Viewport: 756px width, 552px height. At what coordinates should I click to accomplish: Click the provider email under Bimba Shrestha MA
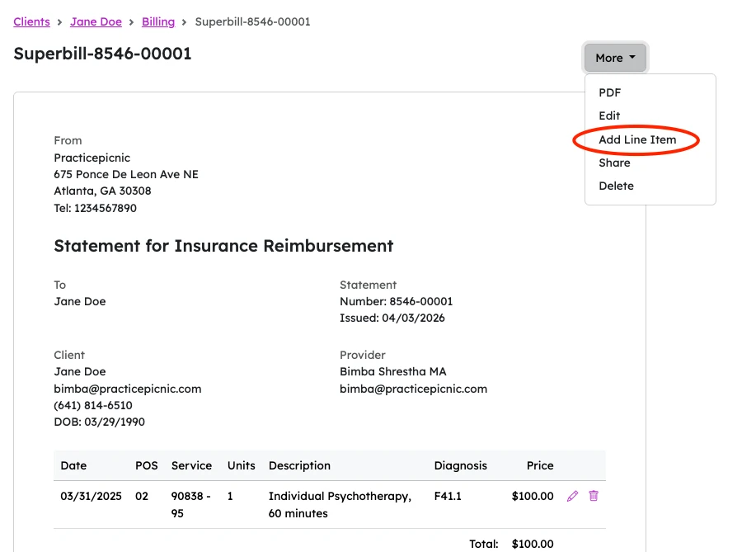pyautogui.click(x=414, y=389)
